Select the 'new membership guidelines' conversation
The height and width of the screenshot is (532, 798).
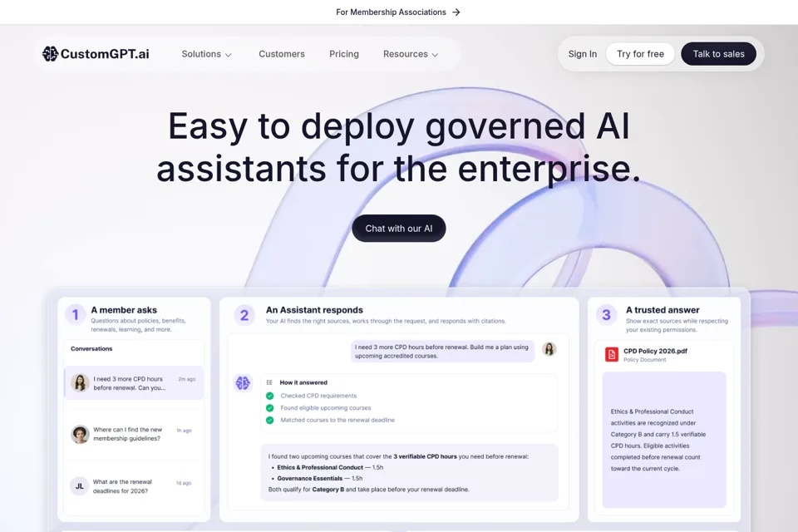pyautogui.click(x=135, y=434)
